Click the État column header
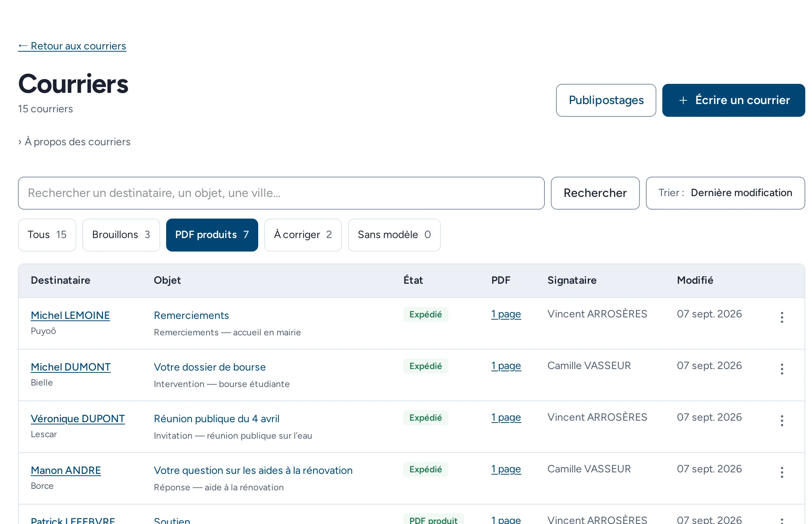The height and width of the screenshot is (524, 812). point(413,280)
